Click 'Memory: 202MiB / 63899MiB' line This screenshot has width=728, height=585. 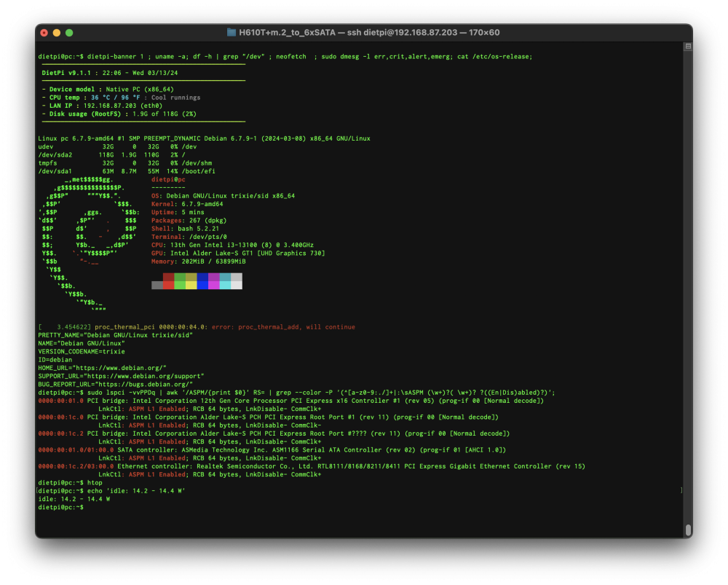[199, 262]
